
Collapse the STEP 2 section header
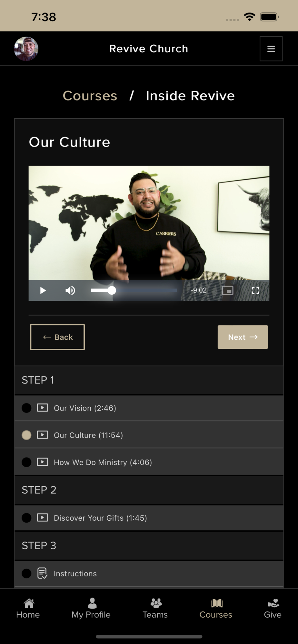(149, 490)
